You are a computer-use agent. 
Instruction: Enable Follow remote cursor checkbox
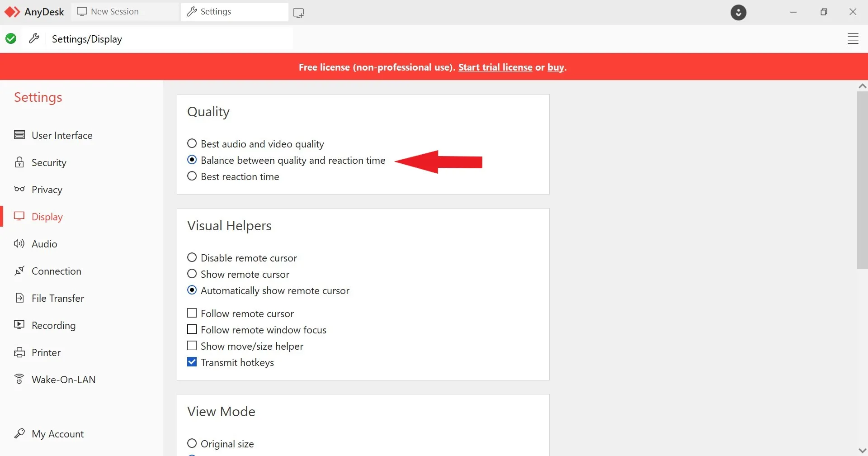coord(192,313)
